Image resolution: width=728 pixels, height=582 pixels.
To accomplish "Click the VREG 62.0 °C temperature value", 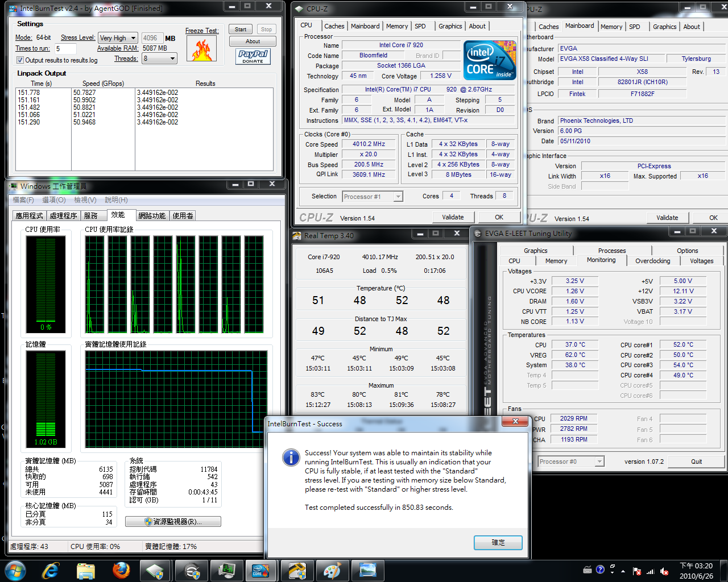I will [x=574, y=355].
